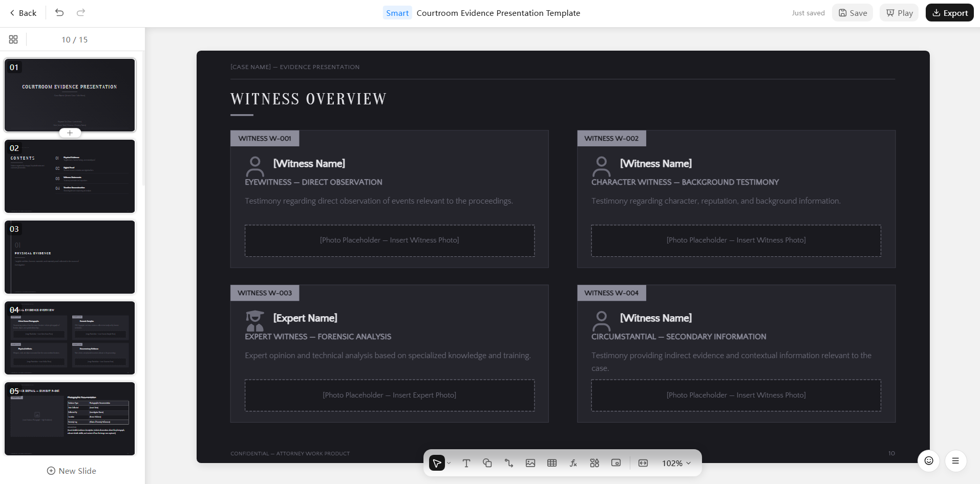Select EXPERT WITNESS — FORENSIC ANALYSIS subtitle

318,337
